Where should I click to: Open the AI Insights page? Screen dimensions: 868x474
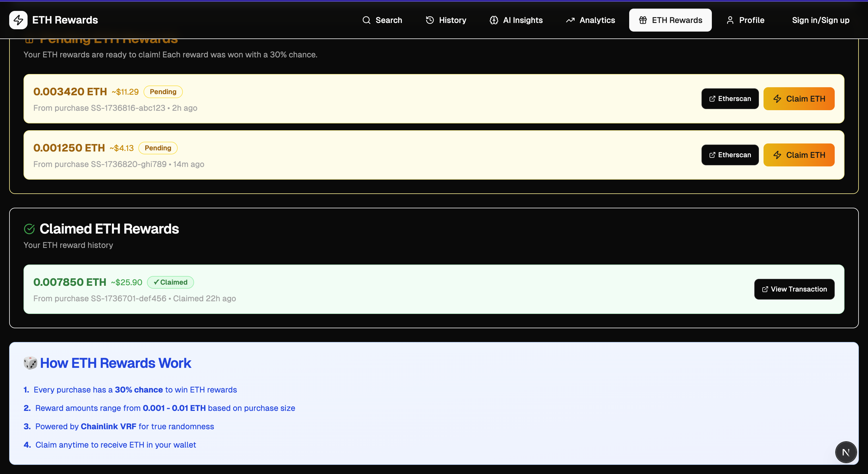[516, 20]
